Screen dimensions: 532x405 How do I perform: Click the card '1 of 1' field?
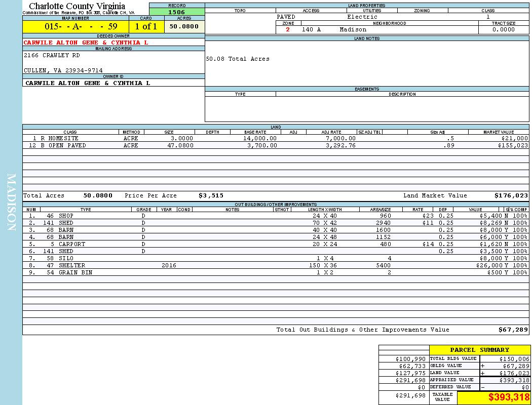146,26
